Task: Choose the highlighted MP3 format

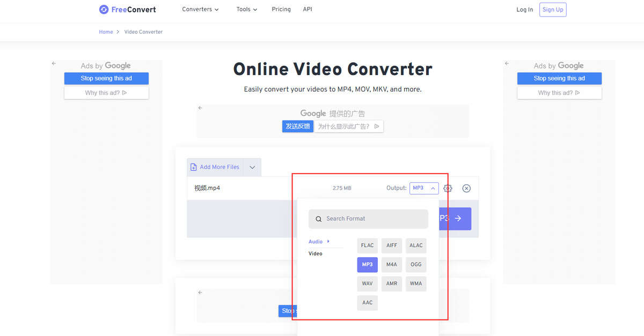Action: 367,265
